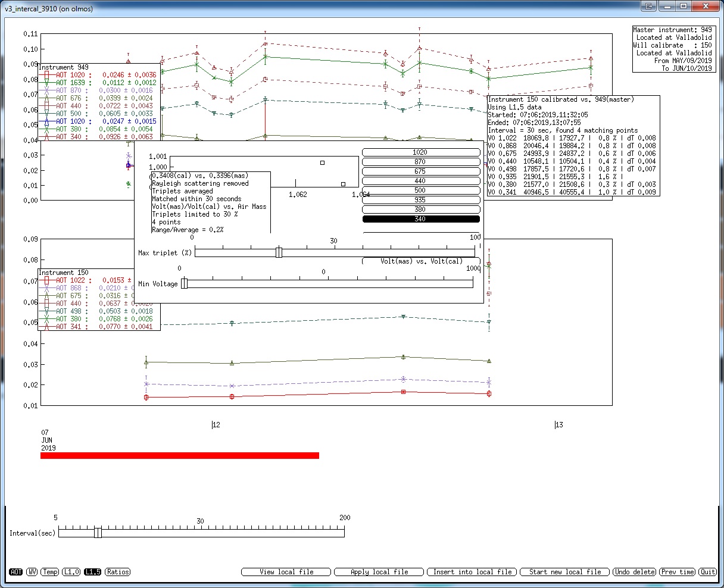The image size is (724, 588).
Task: Toggle the WV view button
Action: pyautogui.click(x=32, y=572)
